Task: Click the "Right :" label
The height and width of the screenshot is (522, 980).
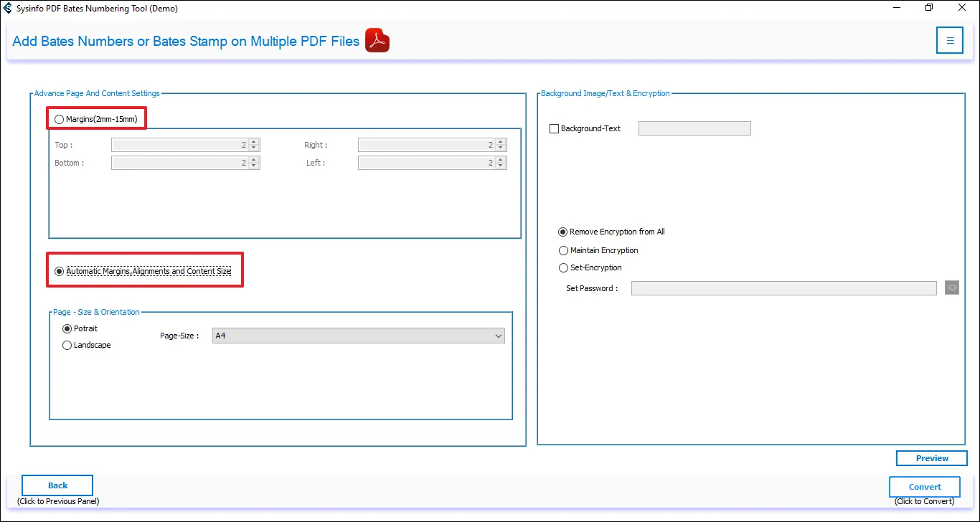Action: point(316,146)
